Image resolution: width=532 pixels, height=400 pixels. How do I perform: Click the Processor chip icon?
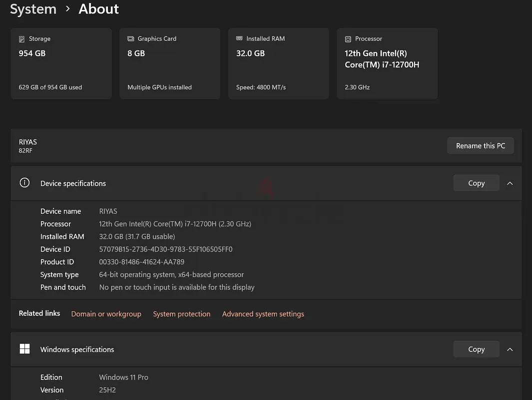[348, 39]
